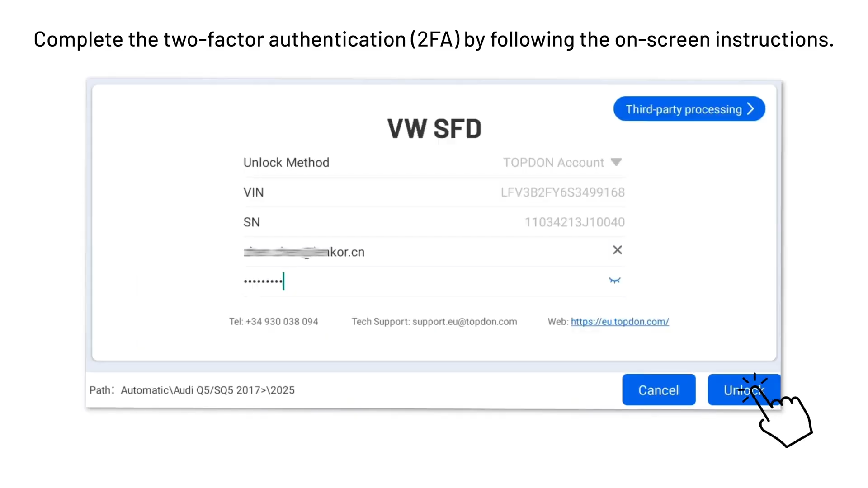Expand the Unlock Method dropdown arrow
The height and width of the screenshot is (488, 868).
pyautogui.click(x=616, y=162)
